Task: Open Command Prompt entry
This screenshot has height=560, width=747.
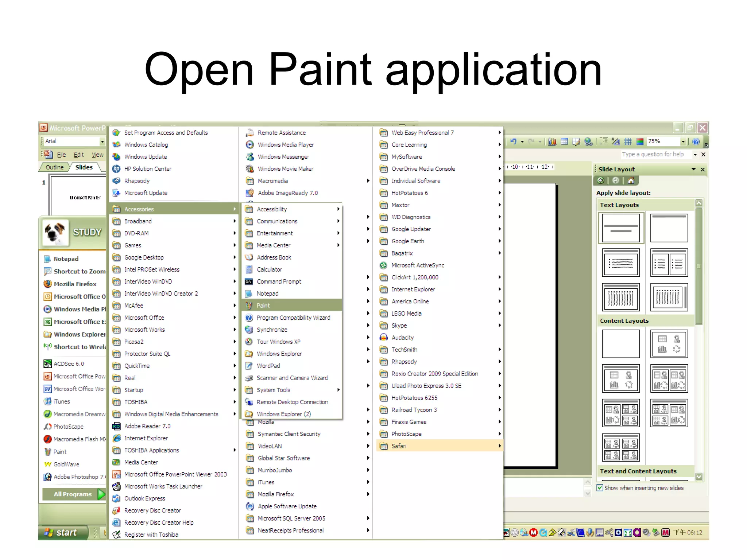Action: click(x=279, y=281)
